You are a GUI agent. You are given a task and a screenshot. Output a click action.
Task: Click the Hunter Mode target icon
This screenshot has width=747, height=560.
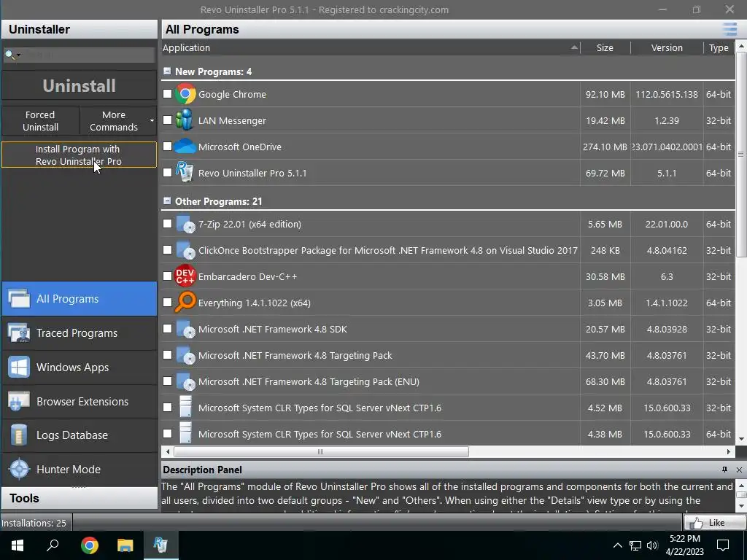click(20, 469)
